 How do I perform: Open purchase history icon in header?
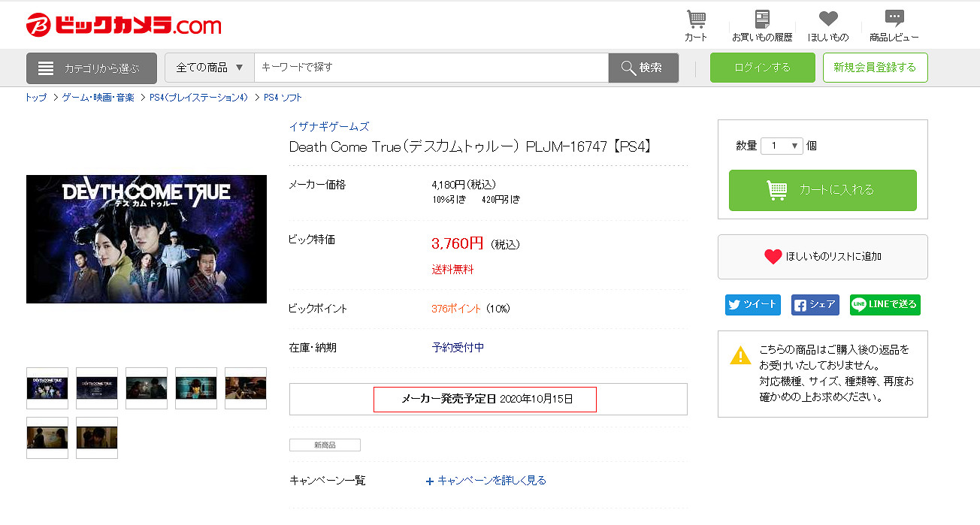point(762,20)
